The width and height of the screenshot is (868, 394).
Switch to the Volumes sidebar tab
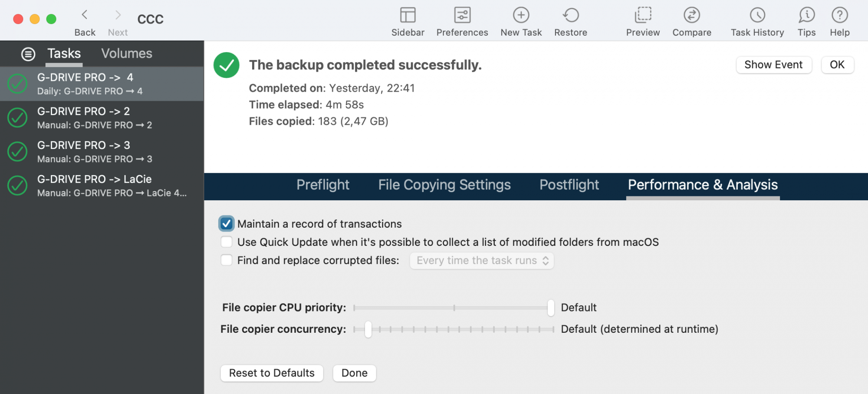point(127,53)
